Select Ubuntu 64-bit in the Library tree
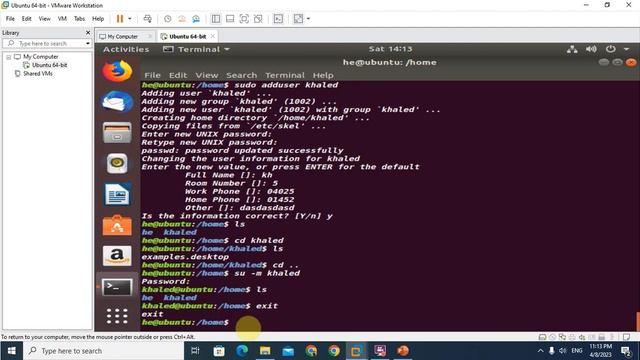 pyautogui.click(x=49, y=65)
